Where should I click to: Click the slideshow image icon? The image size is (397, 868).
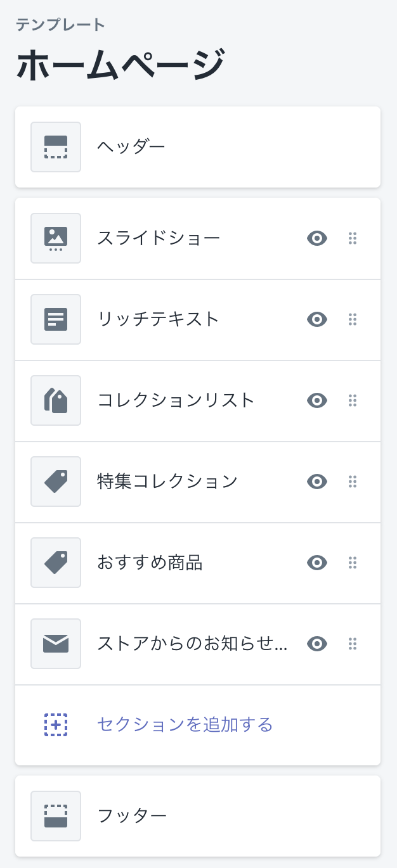(56, 238)
